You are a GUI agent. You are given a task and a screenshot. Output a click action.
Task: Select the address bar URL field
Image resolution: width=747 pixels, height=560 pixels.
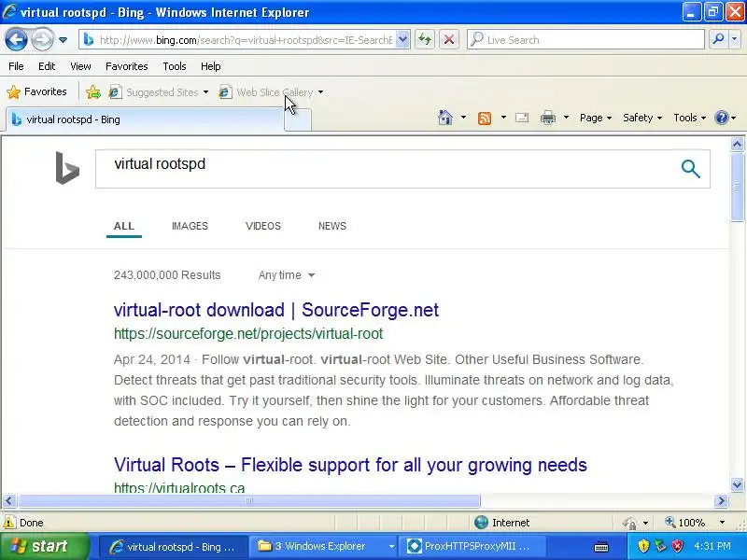point(246,40)
